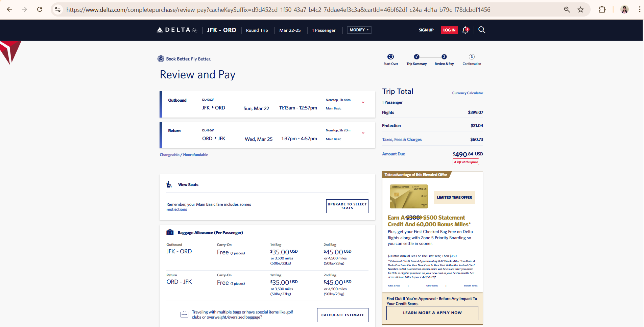Click the View Seats seat icon
The image size is (644, 327).
pyautogui.click(x=169, y=184)
